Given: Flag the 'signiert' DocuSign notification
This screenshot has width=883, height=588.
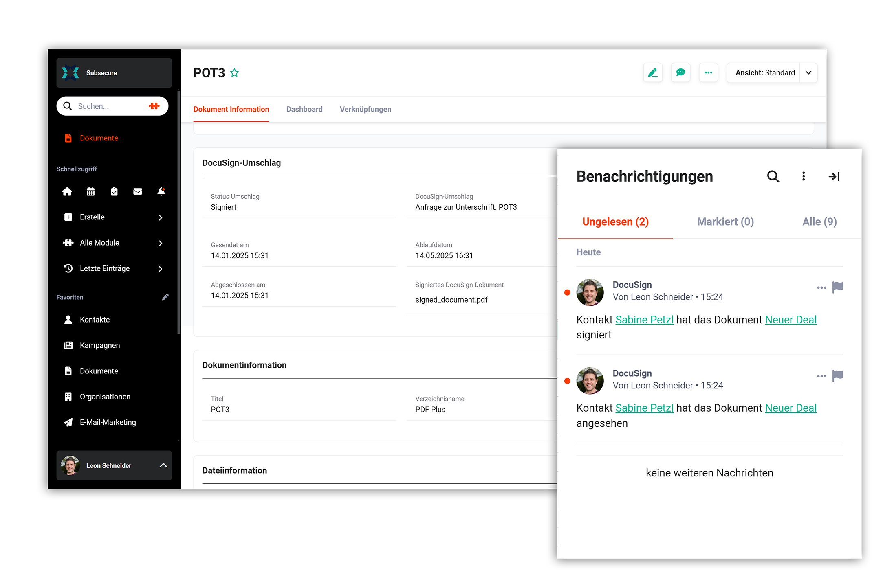Looking at the screenshot, I should [x=837, y=287].
